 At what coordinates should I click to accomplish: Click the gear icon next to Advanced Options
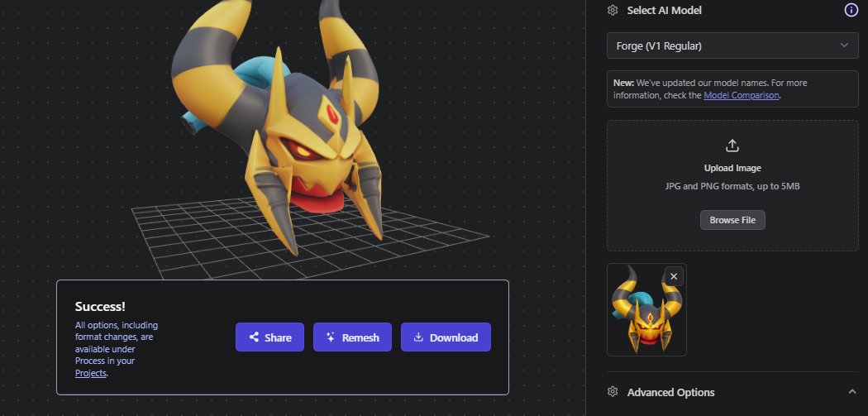pyautogui.click(x=613, y=392)
